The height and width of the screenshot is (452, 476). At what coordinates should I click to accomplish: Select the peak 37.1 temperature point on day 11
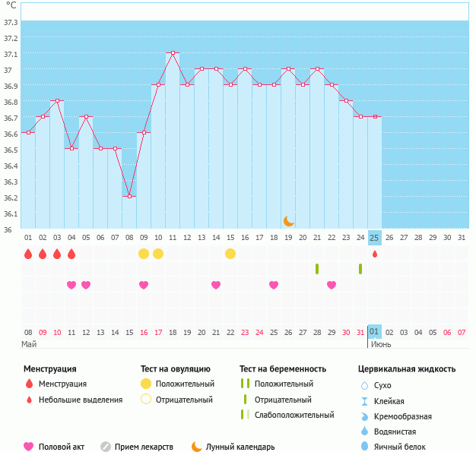coord(173,53)
